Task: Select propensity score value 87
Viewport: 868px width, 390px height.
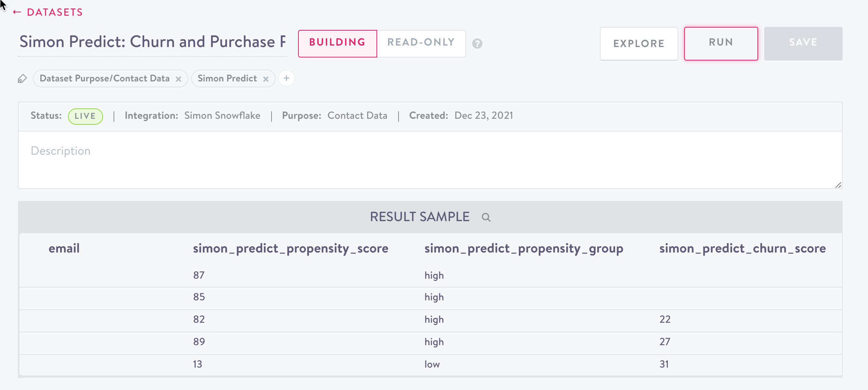Action: point(199,275)
